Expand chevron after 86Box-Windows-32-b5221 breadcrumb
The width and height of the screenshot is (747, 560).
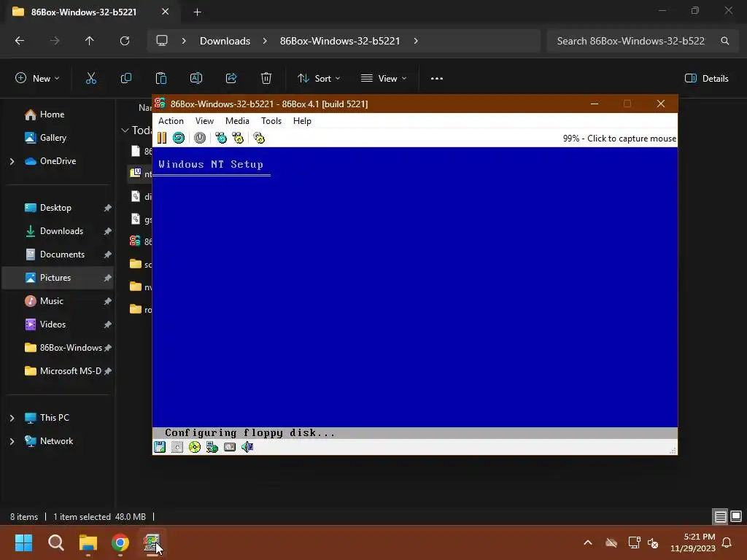point(416,41)
